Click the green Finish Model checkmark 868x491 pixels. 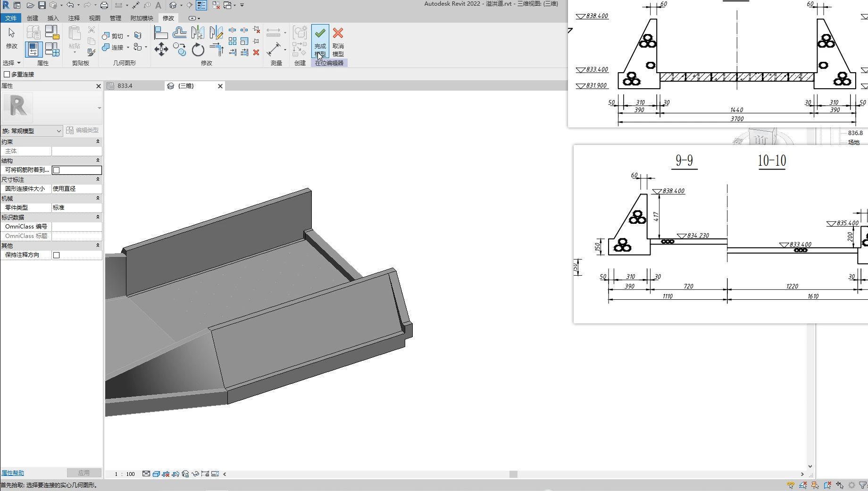(320, 34)
